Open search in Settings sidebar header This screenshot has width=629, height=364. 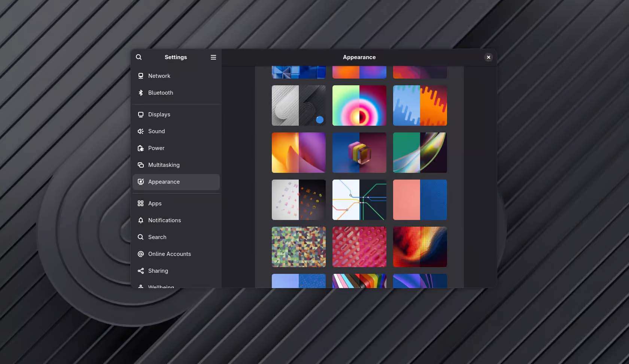139,57
